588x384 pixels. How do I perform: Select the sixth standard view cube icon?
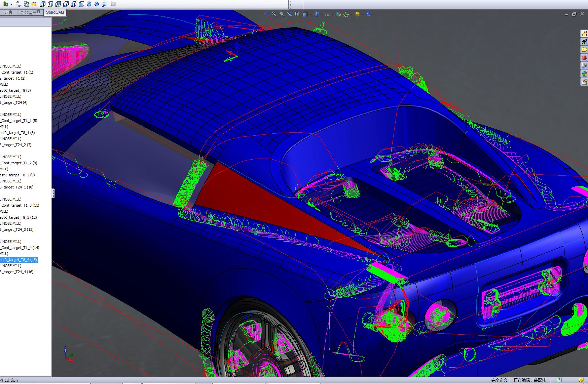[x=81, y=4]
